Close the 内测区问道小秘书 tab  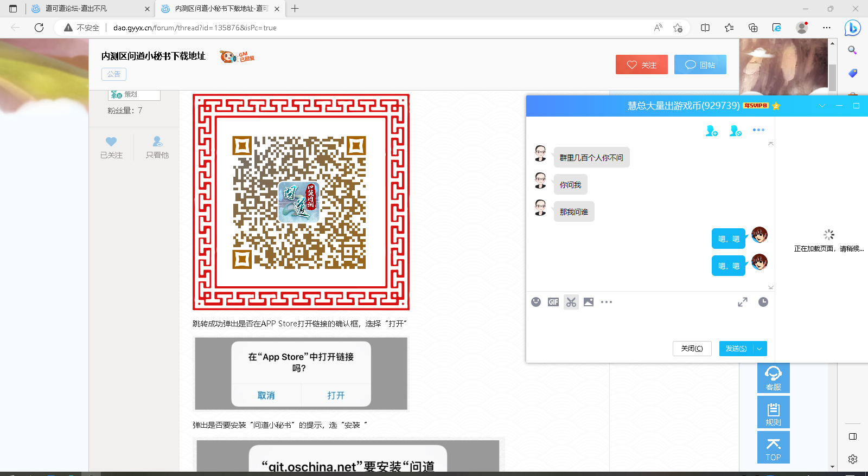click(277, 9)
